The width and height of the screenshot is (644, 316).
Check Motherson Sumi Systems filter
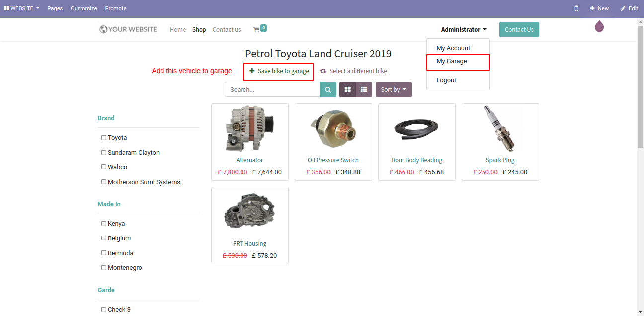coord(104,182)
